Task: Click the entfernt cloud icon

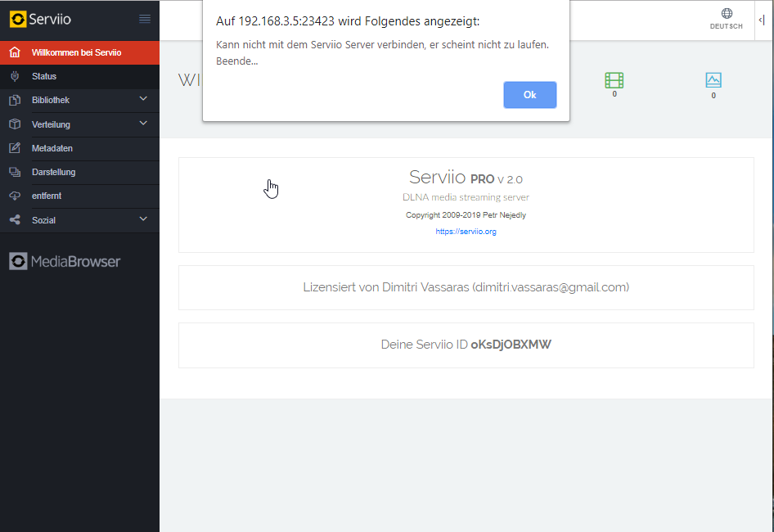Action: [14, 196]
